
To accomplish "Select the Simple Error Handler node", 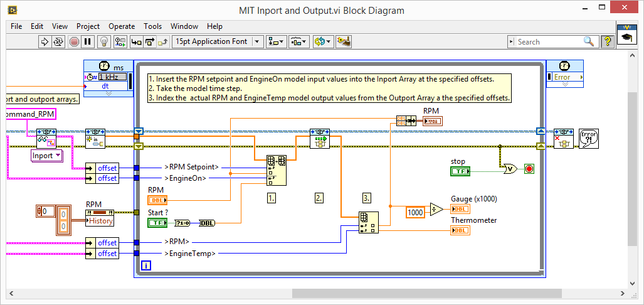I will (x=589, y=139).
